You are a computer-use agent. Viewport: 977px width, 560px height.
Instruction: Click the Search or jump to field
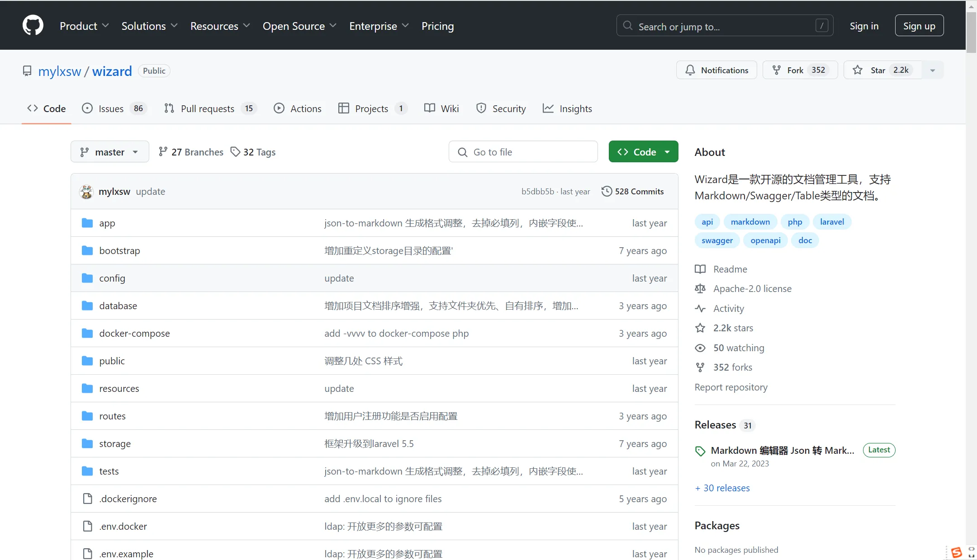pyautogui.click(x=725, y=26)
